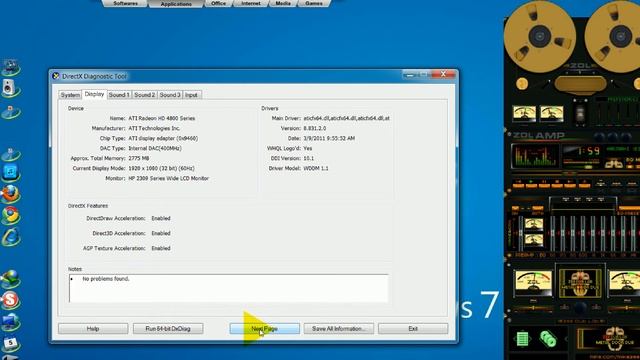This screenshot has height=360, width=640.
Task: Click the AGP Texture Acceleration 'Enabled' value
Action: (161, 248)
